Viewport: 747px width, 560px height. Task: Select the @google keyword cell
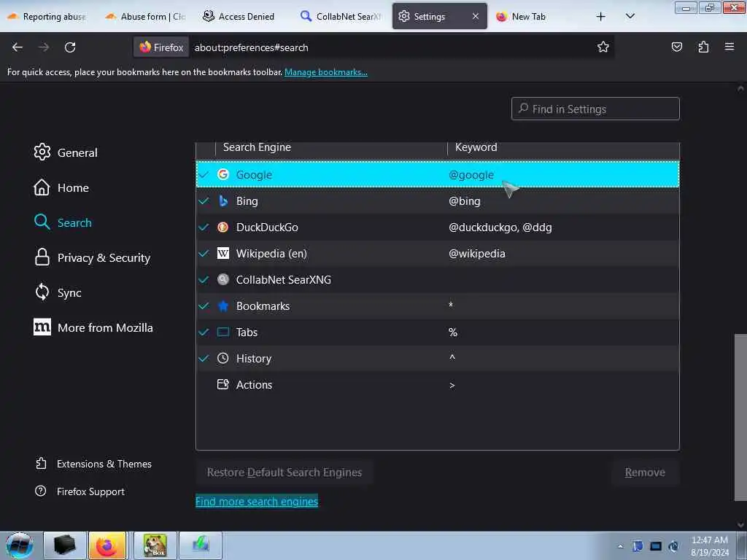point(471,175)
